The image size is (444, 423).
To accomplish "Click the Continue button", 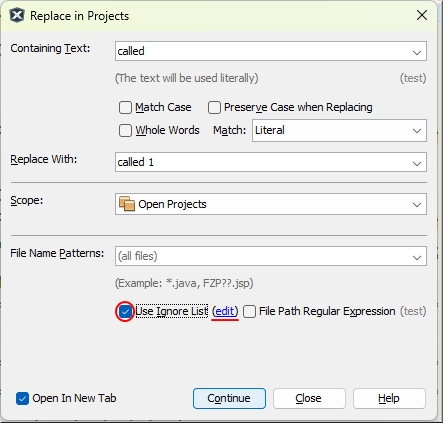I will tap(229, 398).
